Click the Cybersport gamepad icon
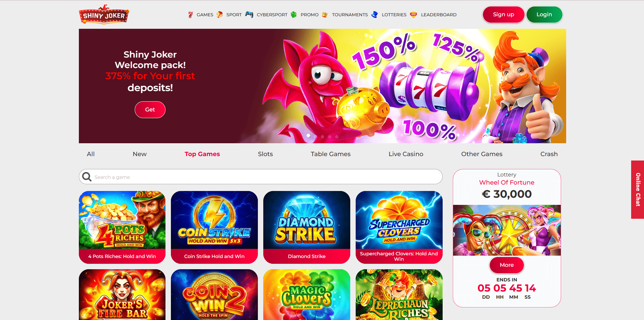 coord(249,15)
